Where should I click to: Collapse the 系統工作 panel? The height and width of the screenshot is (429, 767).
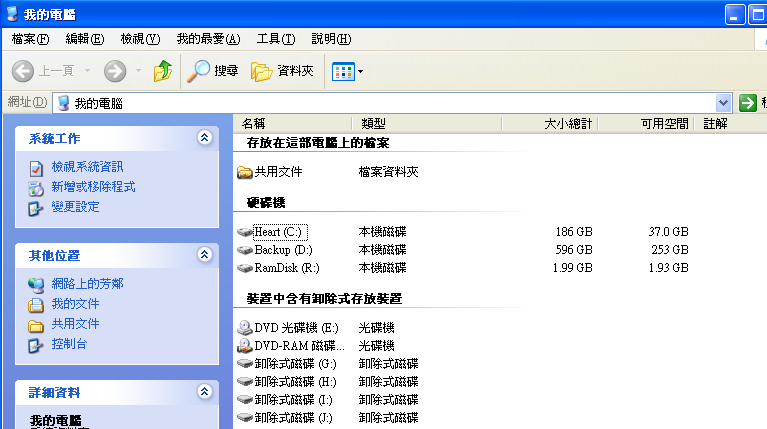204,138
